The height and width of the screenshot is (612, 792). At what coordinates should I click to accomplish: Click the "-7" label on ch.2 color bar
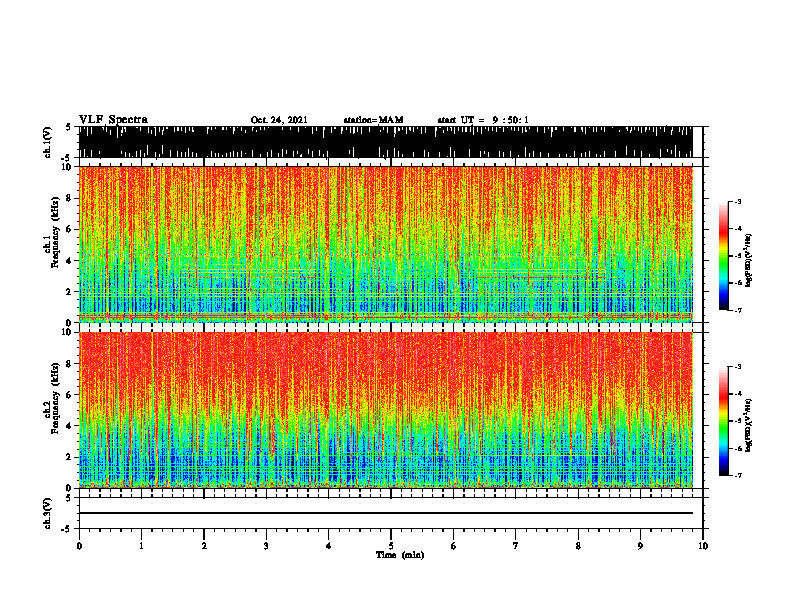point(738,476)
